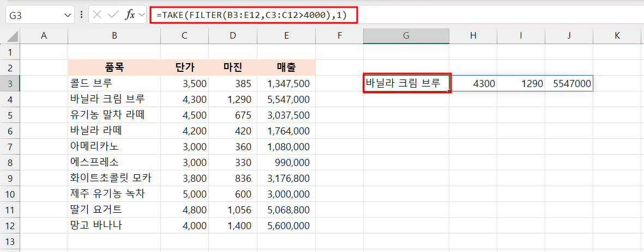Expand the Name Box dropdown arrow
Viewport: 644px width, 252px height.
pyautogui.click(x=68, y=16)
